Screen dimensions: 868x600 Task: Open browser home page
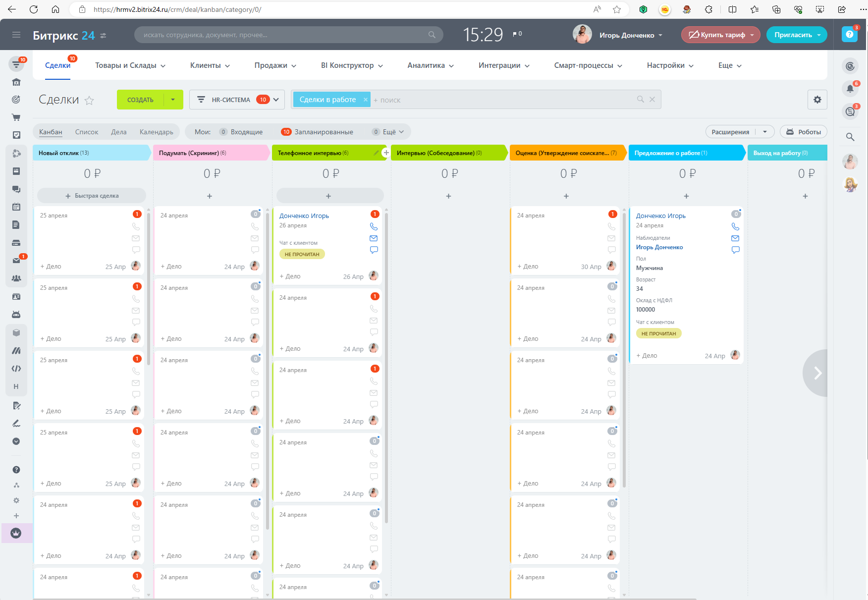pyautogui.click(x=55, y=9)
